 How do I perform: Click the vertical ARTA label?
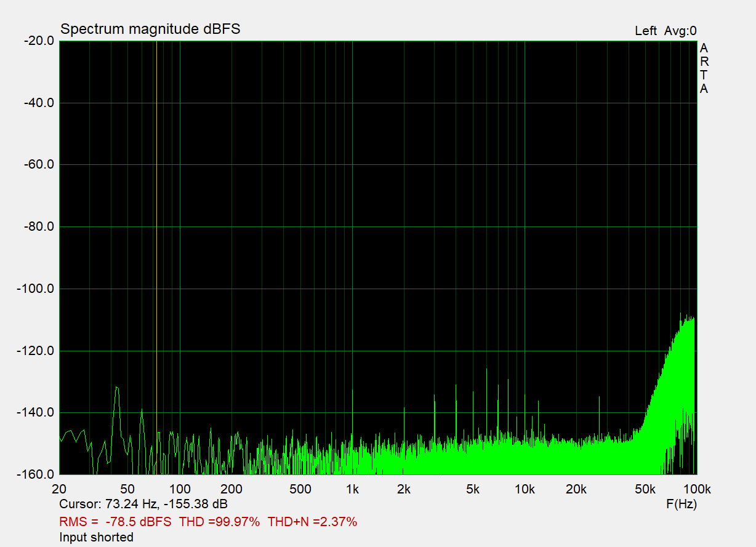tap(704, 68)
